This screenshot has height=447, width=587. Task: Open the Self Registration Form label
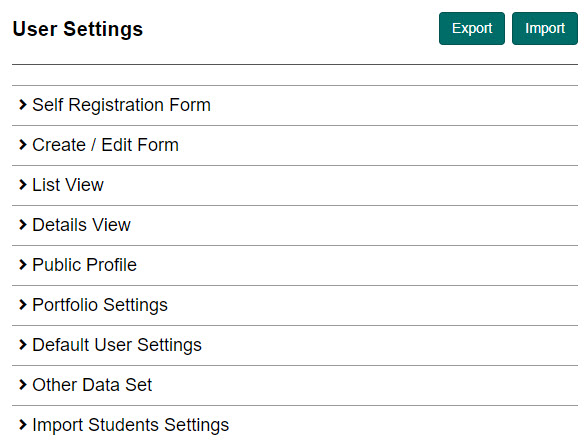121,105
